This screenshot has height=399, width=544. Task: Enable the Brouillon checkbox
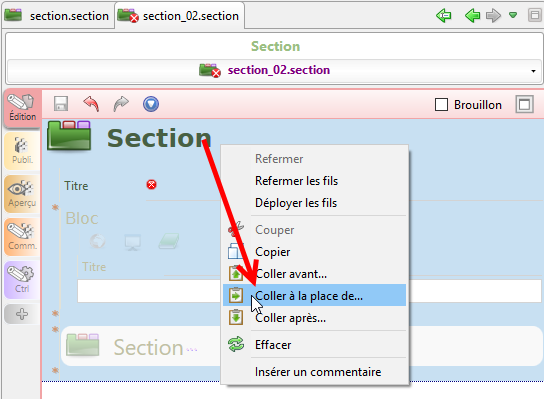point(441,104)
